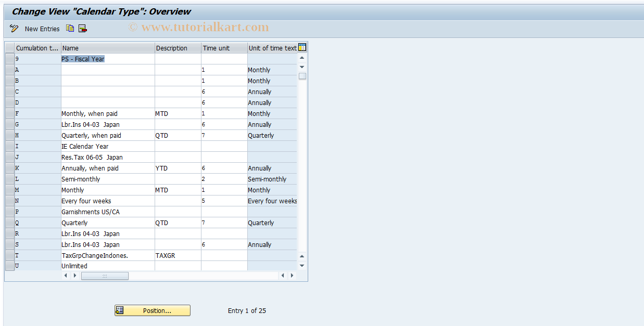The height and width of the screenshot is (326, 644).
Task: Click New Entries button
Action: click(42, 29)
